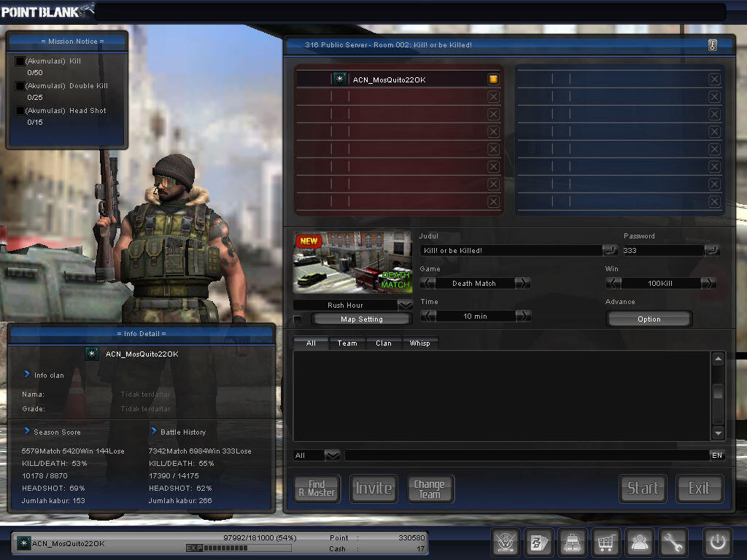Close last blue team slot
Image resolution: width=747 pixels, height=560 pixels.
point(714,202)
